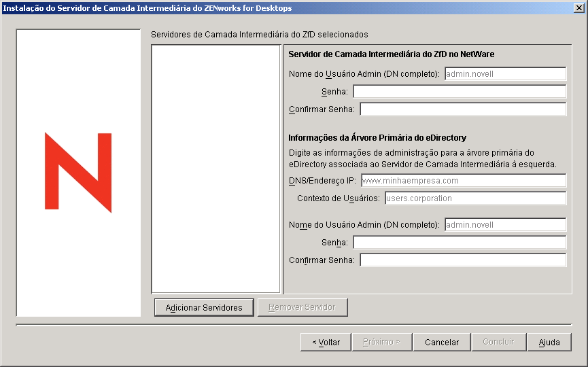588x367 pixels.
Task: Open help with the Ajuda button
Action: (x=549, y=342)
